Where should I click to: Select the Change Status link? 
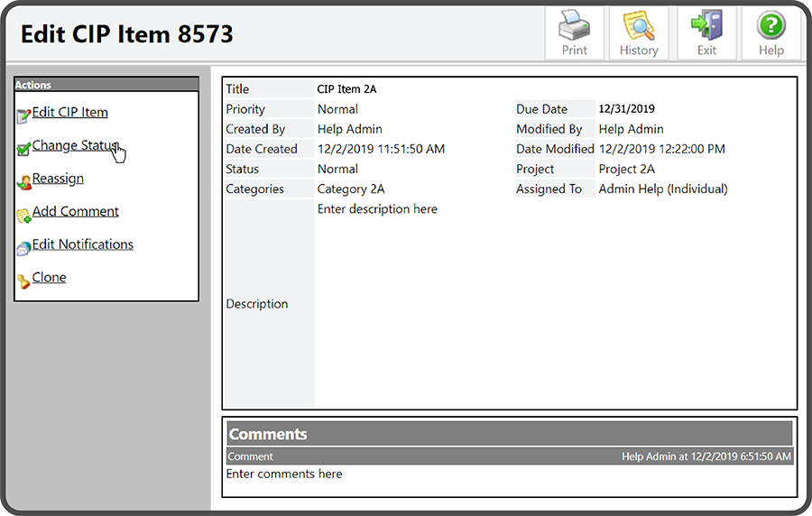[74, 145]
